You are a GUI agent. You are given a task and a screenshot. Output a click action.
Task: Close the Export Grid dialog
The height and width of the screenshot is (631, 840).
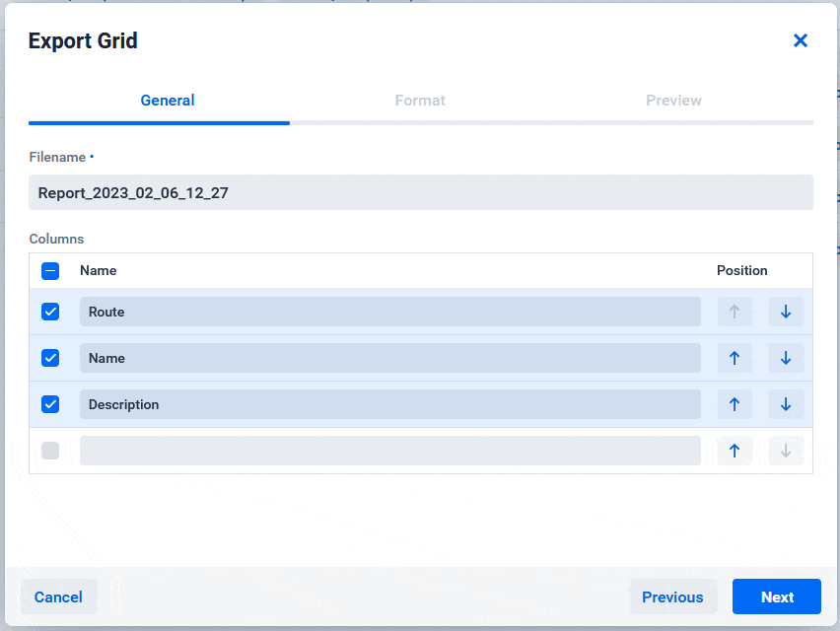(801, 40)
